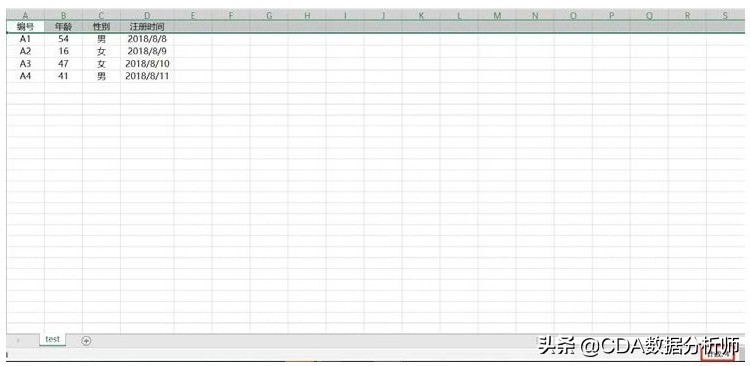Select the date cell 2018/8/11

pyautogui.click(x=147, y=76)
